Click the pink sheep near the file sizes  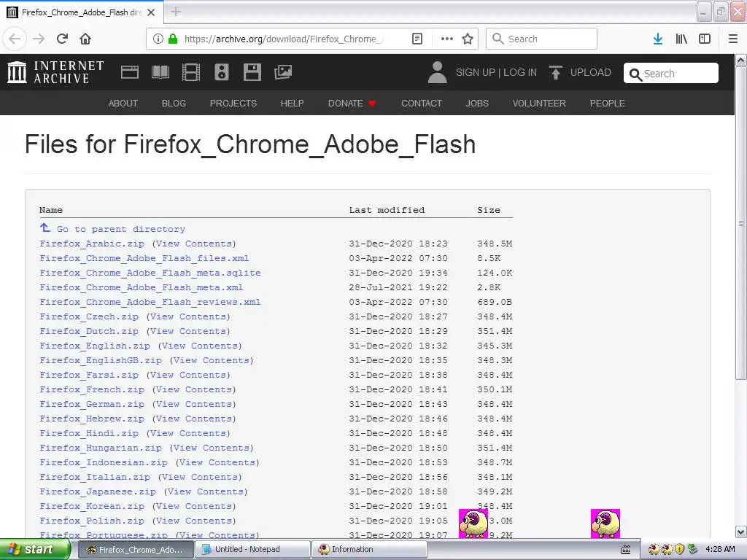tap(473, 524)
